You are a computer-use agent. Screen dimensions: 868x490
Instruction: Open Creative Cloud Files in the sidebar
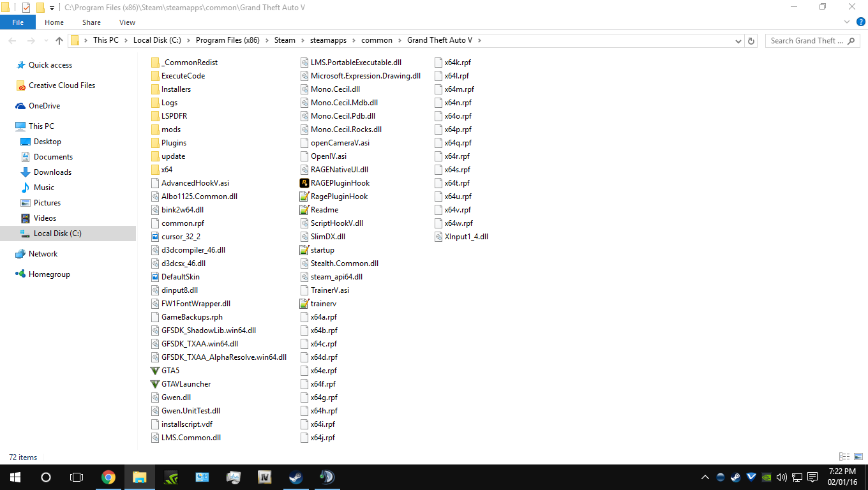coord(62,85)
